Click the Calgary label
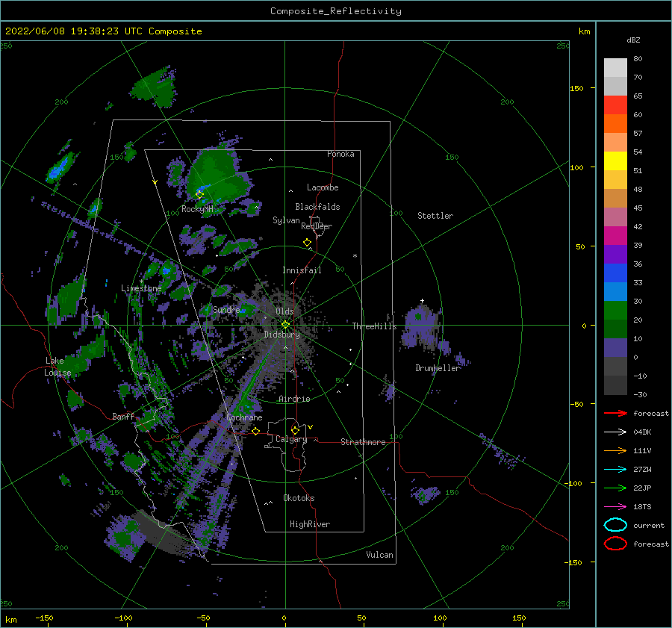This screenshot has height=628, width=672. point(291,439)
